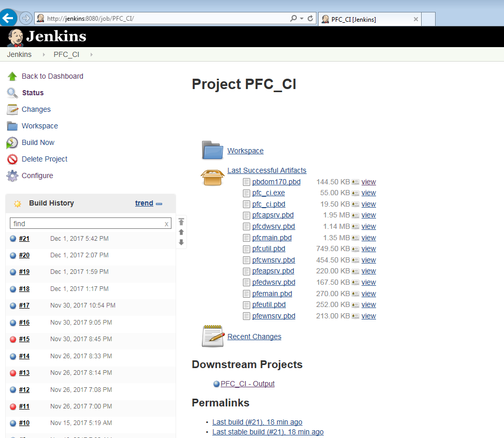The image size is (504, 438).
Task: Close the PFC_CI [Jenkins] browser tab
Action: [415, 19]
